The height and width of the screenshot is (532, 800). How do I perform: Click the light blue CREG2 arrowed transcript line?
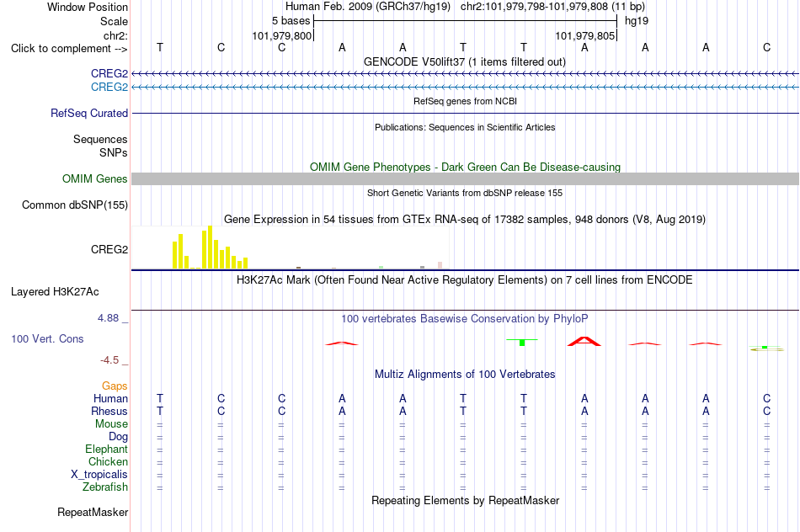[x=465, y=88]
